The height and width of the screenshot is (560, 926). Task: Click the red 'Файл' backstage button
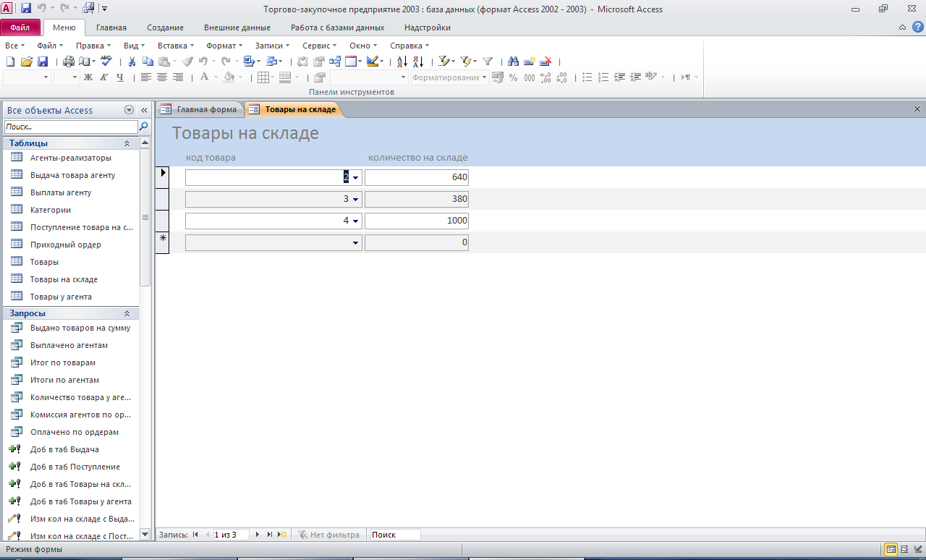coord(20,27)
